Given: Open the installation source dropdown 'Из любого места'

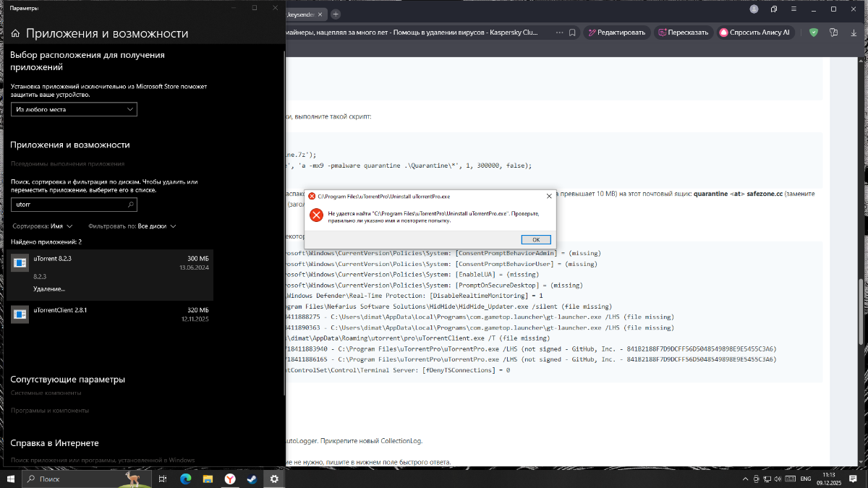Looking at the screenshot, I should 74,109.
